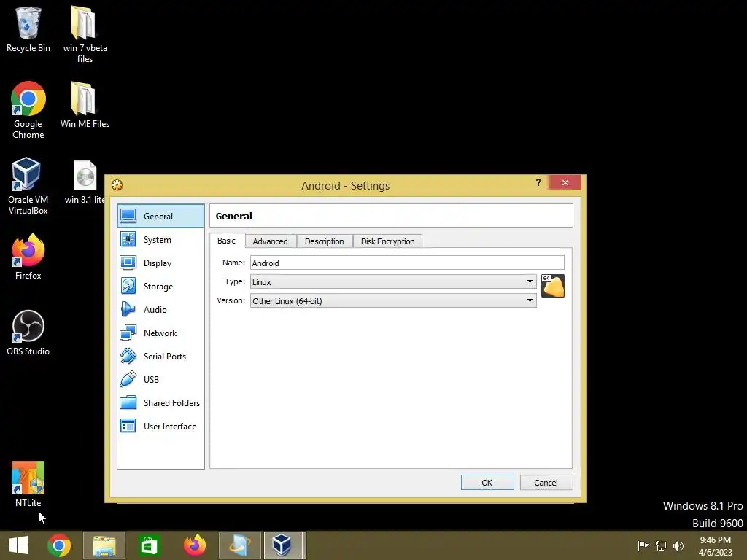The image size is (747, 560).
Task: Expand the Type dropdown showing Linux
Action: (393, 281)
